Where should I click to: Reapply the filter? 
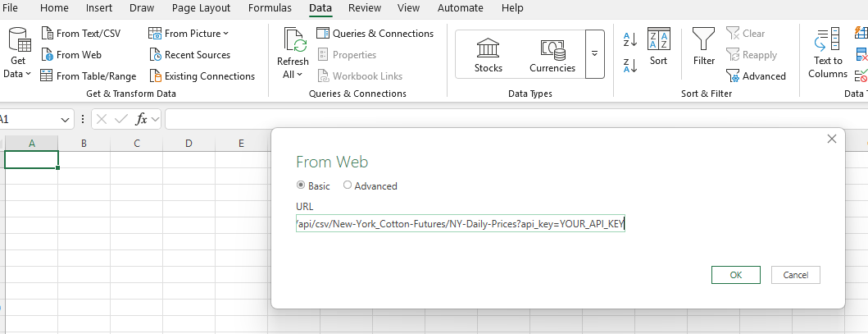point(751,55)
